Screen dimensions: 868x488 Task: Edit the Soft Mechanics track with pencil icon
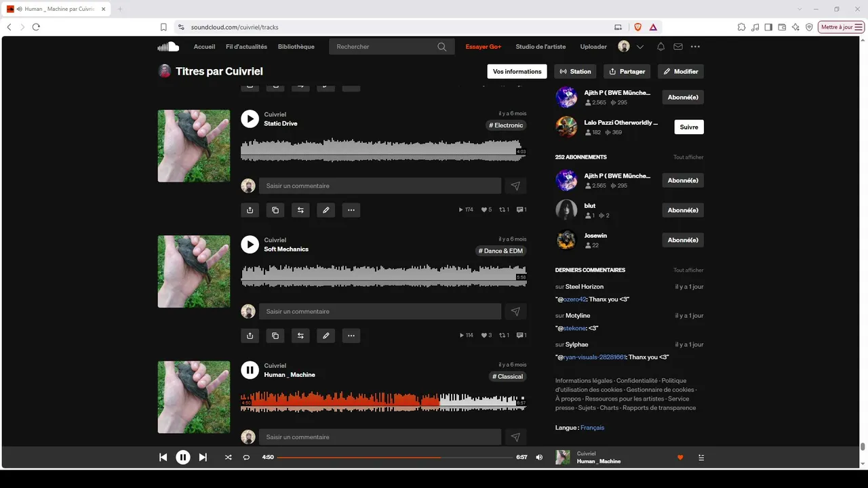tap(326, 335)
